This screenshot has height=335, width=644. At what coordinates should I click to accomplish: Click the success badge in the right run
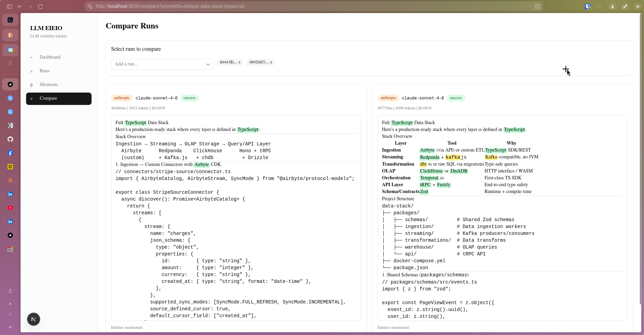click(456, 98)
